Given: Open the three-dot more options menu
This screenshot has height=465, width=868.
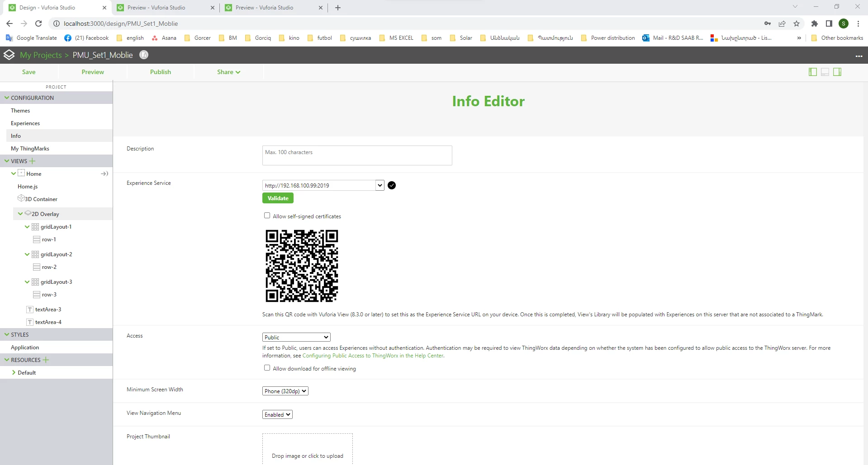Looking at the screenshot, I should point(859,56).
